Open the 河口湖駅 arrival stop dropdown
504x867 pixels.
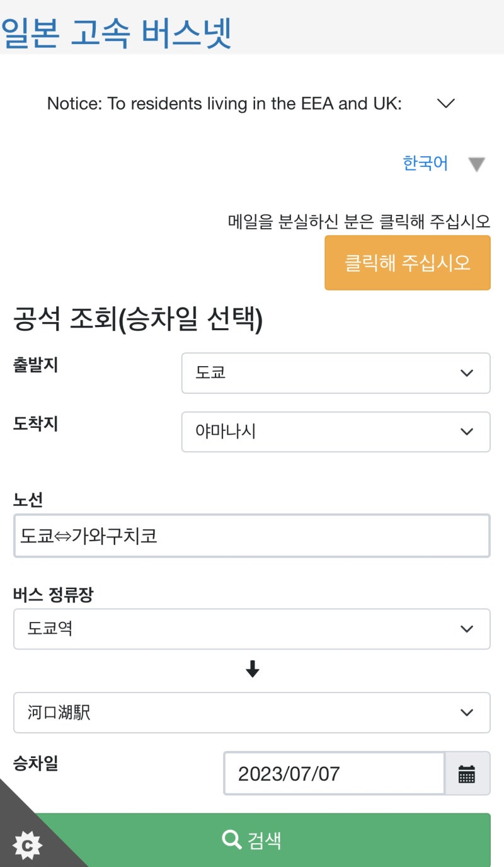pos(252,712)
